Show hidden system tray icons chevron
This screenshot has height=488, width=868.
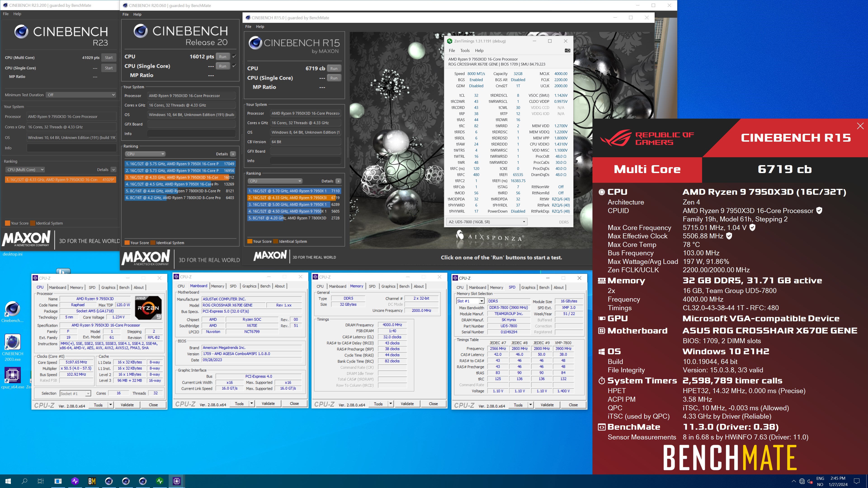point(794,481)
